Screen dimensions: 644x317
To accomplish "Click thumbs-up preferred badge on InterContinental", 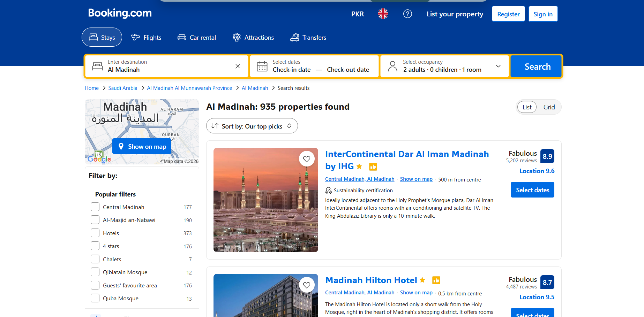I will [373, 167].
